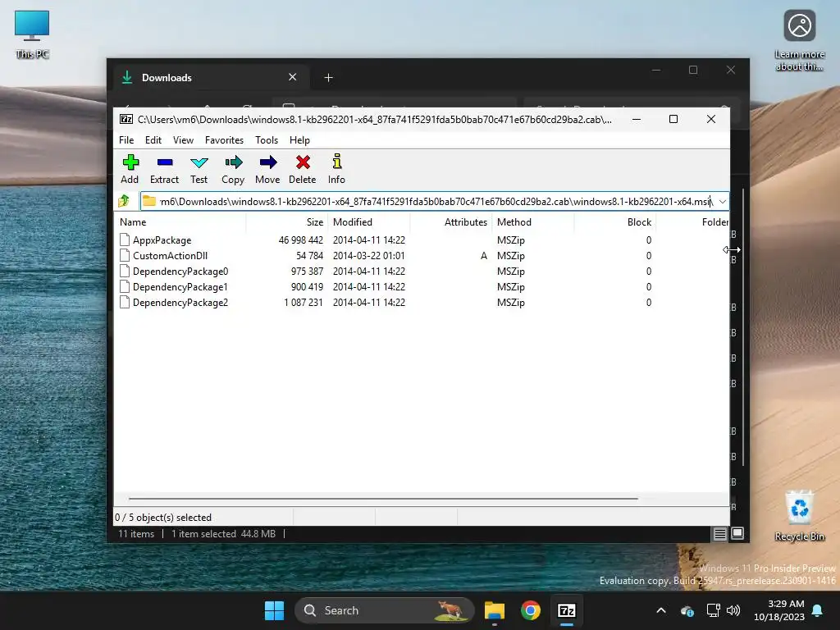The image size is (840, 630).
Task: Open the Recycle Bin desktop icon
Action: point(799,516)
